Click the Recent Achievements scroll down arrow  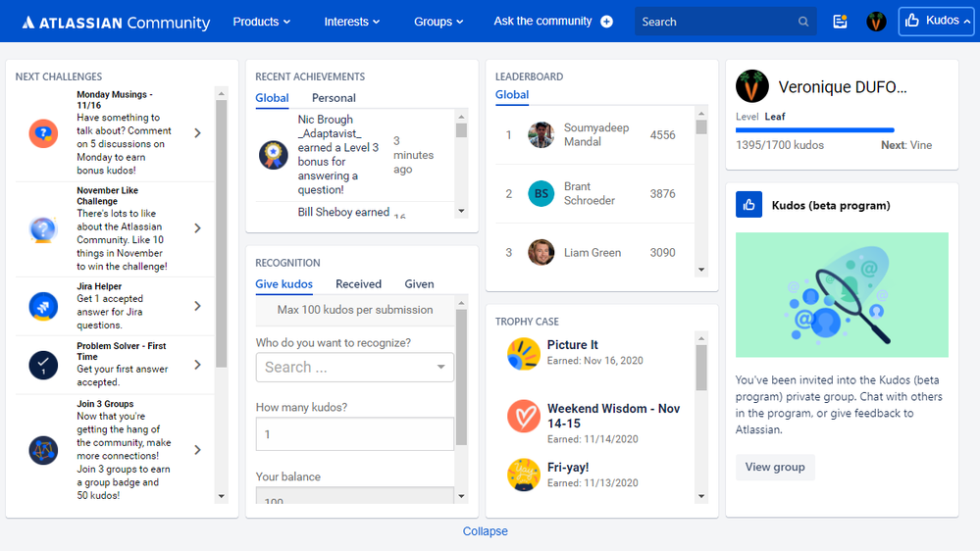461,211
